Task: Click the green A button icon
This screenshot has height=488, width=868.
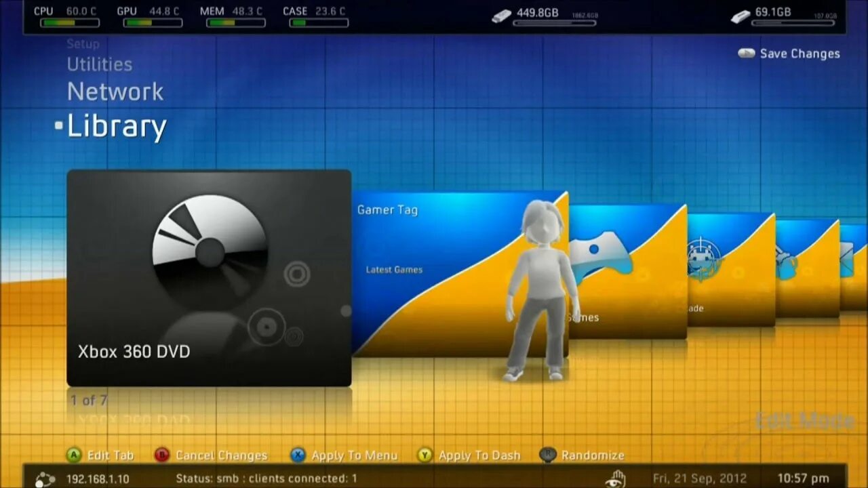Action: click(73, 455)
